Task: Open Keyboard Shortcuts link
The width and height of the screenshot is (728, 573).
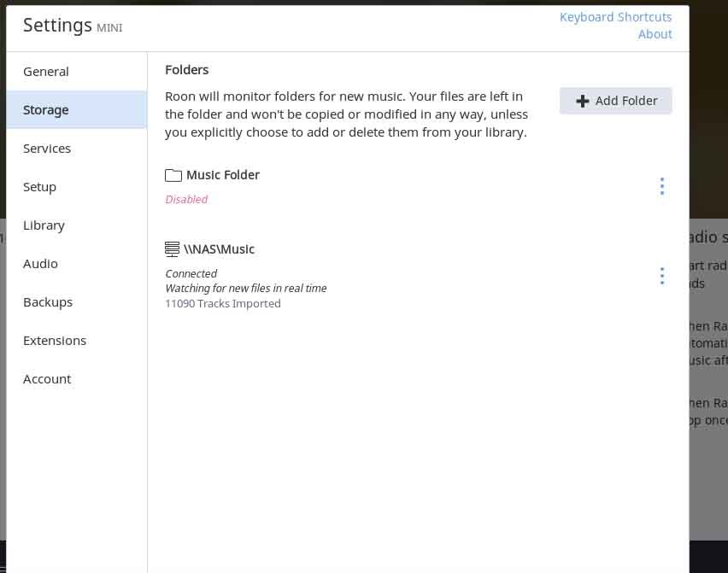Action: click(x=615, y=17)
